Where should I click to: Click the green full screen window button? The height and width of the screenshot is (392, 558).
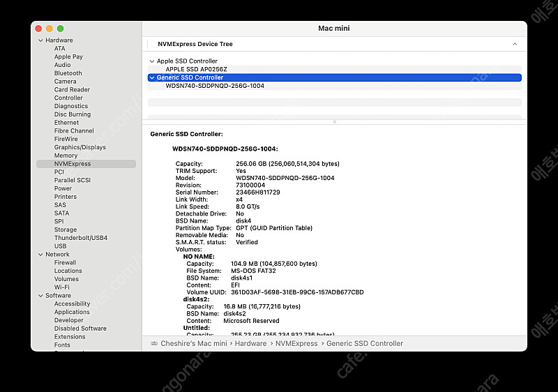61,29
